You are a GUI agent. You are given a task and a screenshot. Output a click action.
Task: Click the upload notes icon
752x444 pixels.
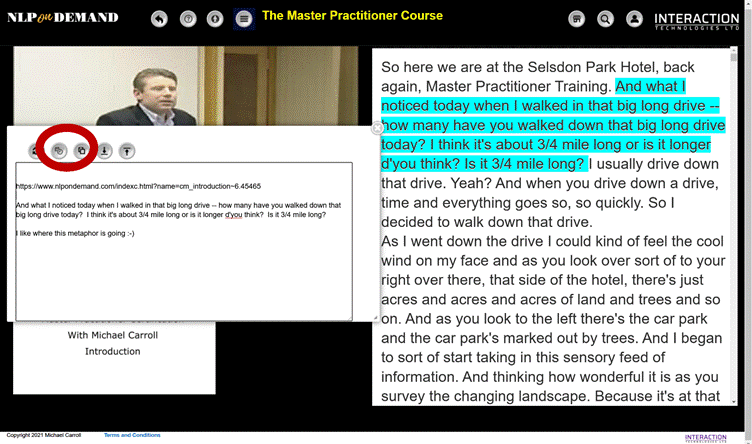(x=127, y=151)
